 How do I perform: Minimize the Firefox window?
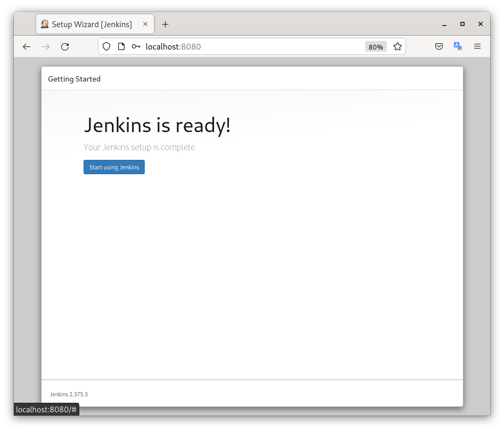444,25
